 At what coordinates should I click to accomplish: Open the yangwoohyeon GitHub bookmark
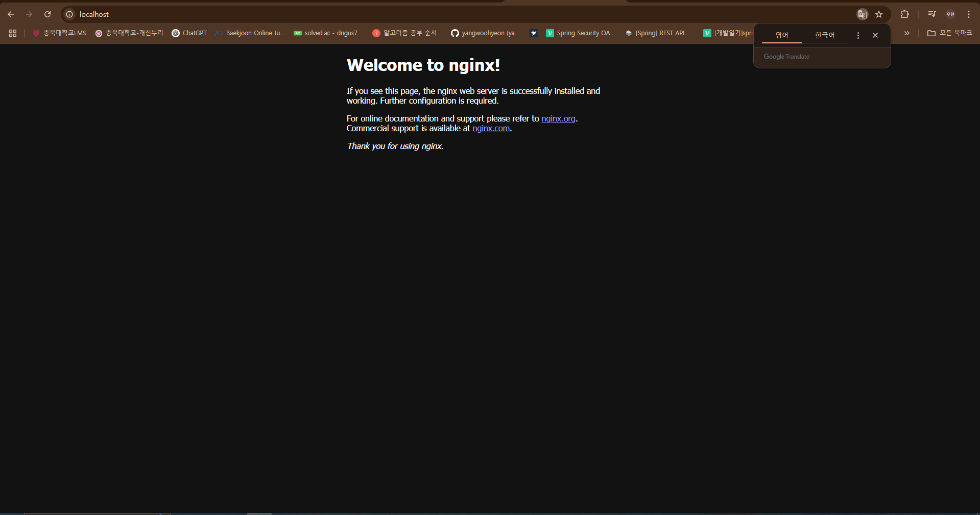pos(485,33)
